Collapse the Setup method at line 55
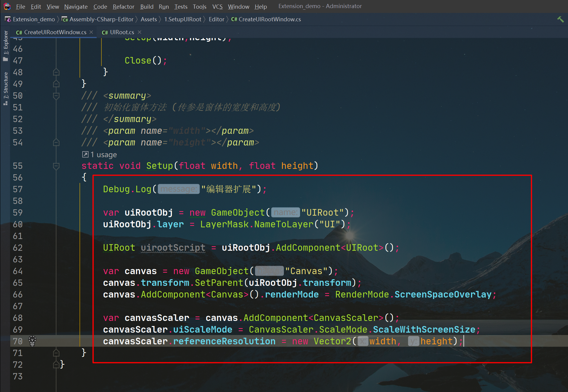The width and height of the screenshot is (568, 392). [x=56, y=166]
